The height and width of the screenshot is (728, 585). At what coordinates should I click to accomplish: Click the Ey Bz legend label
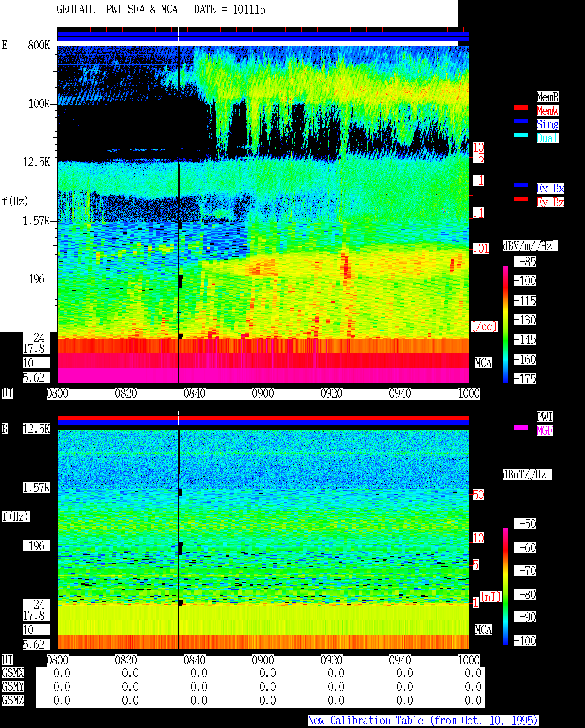pyautogui.click(x=550, y=202)
